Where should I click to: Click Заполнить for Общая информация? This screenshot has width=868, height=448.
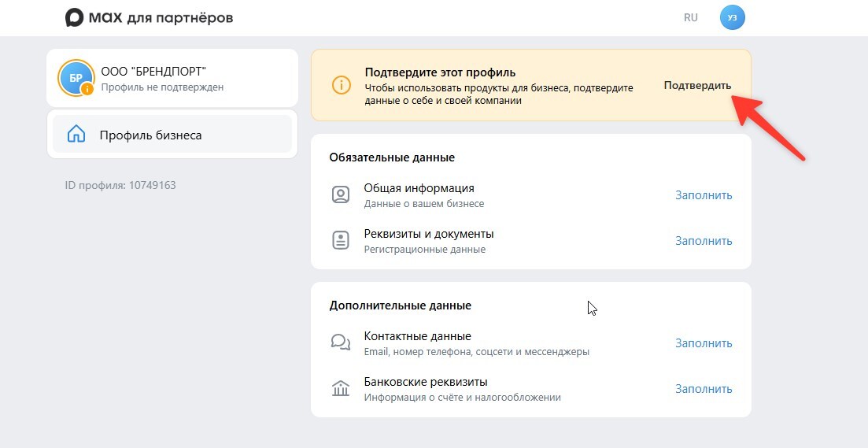(x=704, y=195)
